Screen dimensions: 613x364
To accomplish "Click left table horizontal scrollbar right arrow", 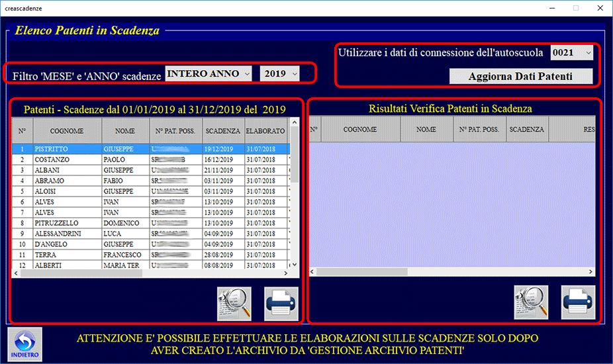I will [x=286, y=273].
